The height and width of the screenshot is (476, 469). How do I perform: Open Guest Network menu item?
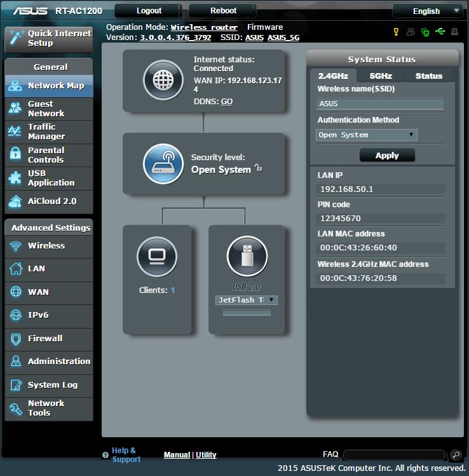49,109
